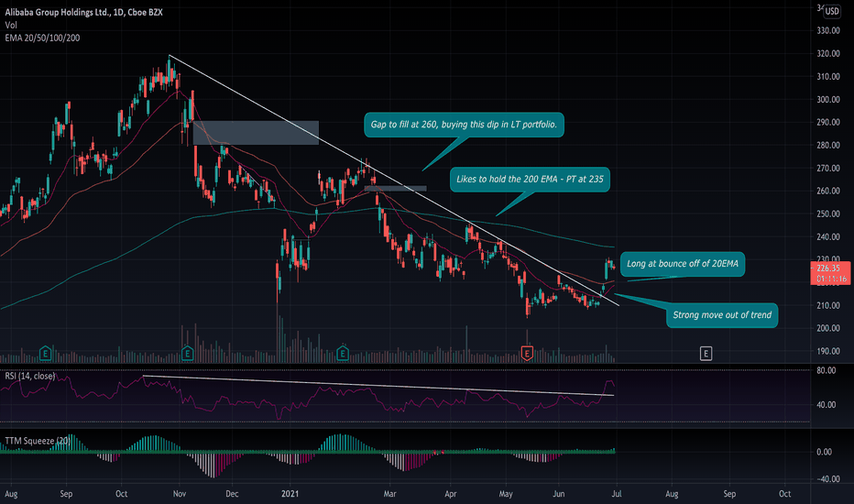Image resolution: width=854 pixels, height=504 pixels.
Task: Click the 190.00 price axis label
Action: [x=827, y=352]
